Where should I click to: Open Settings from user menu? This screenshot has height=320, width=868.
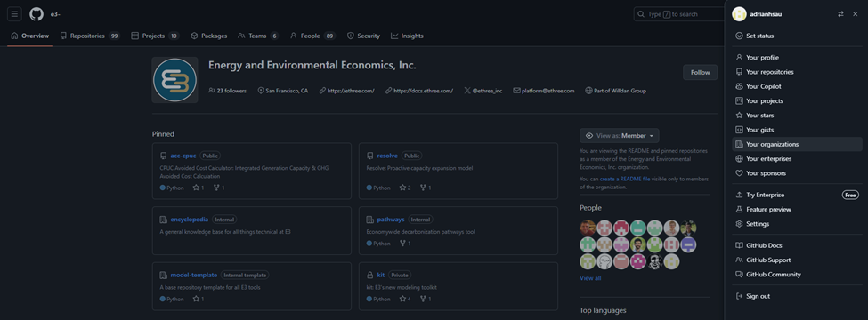[x=797, y=224]
